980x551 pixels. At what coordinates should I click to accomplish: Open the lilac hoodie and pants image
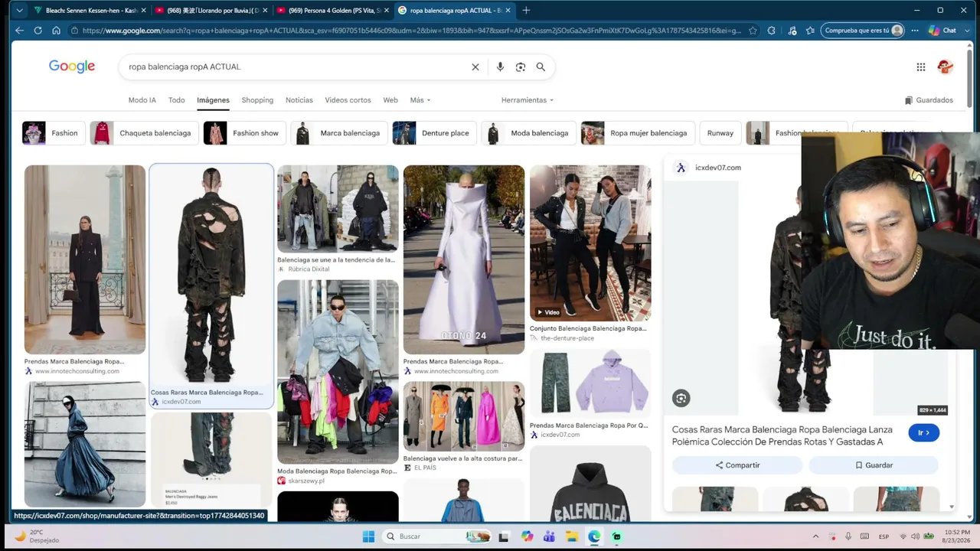[590, 383]
